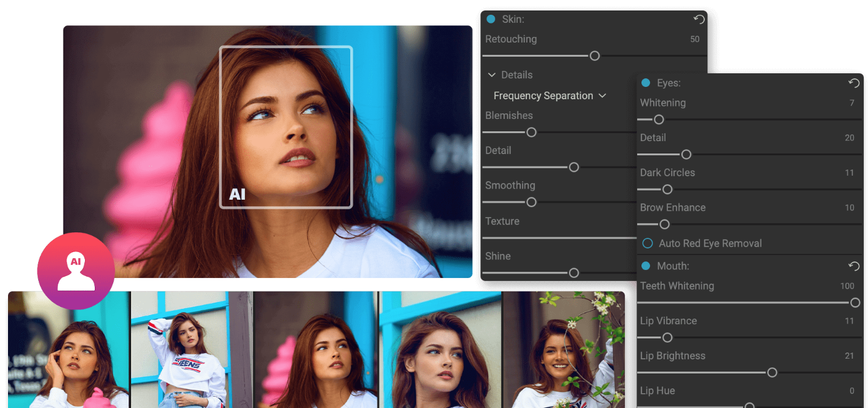The height and width of the screenshot is (408, 868).
Task: Select the Queens sweatshirt photo thumbnail
Action: 191,350
